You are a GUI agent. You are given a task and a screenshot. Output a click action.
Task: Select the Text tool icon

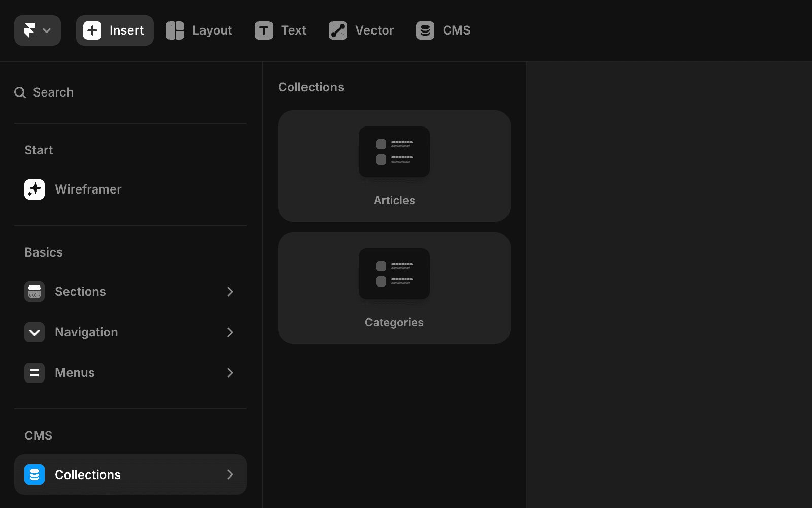coord(263,30)
